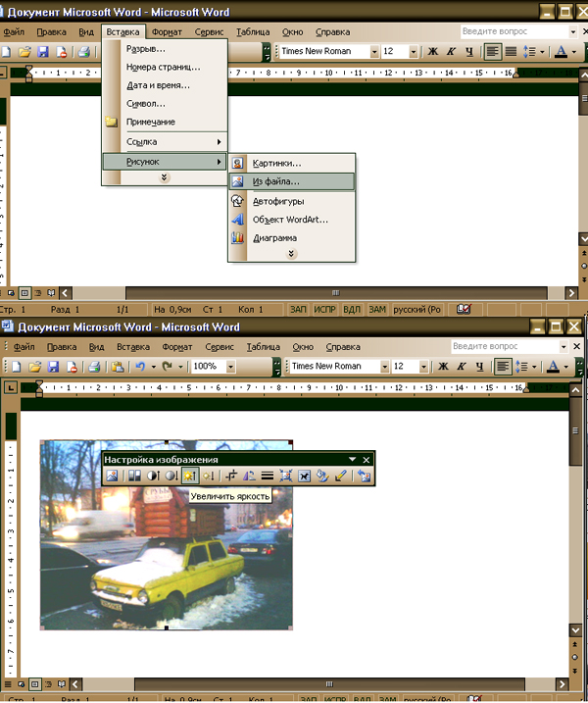This screenshot has width=588, height=703.
Task: Click Введите вопрос field in car-photo window
Action: click(x=505, y=346)
